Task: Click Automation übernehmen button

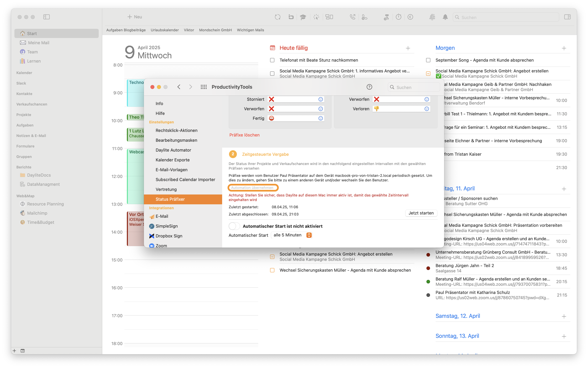Action: click(x=253, y=188)
